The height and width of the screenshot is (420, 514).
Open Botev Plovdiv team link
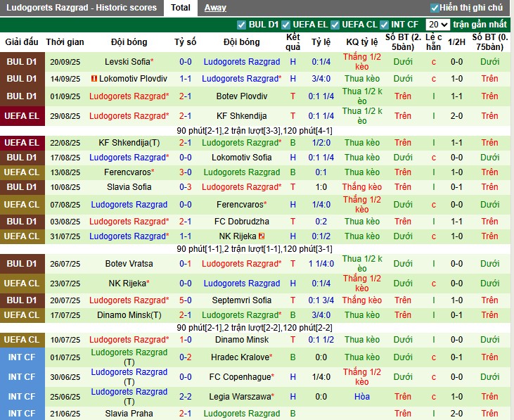pyautogui.click(x=242, y=96)
